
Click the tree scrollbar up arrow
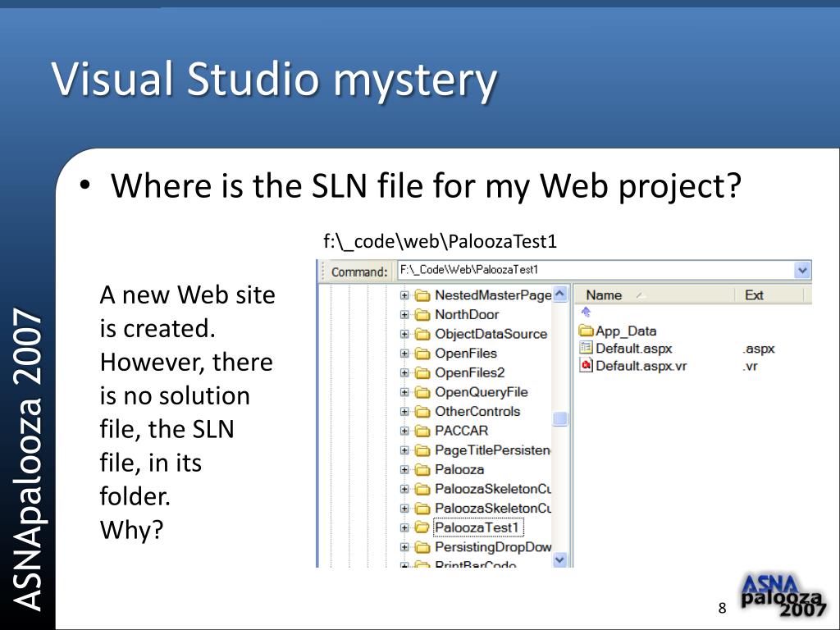pos(559,294)
